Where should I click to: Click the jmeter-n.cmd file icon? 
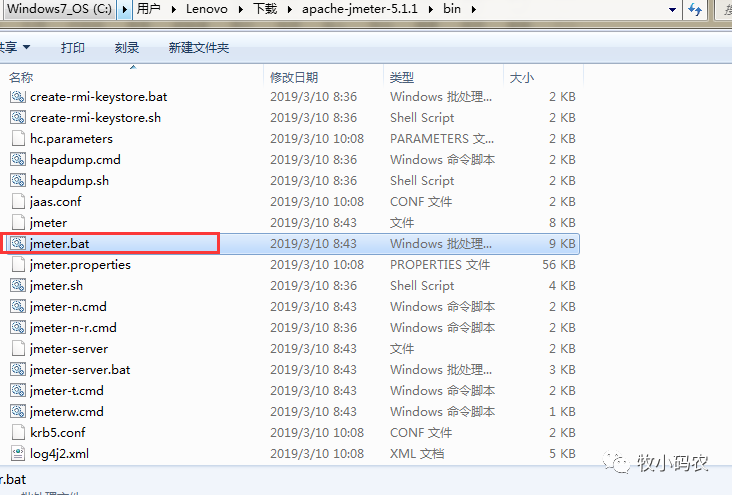pyautogui.click(x=18, y=307)
